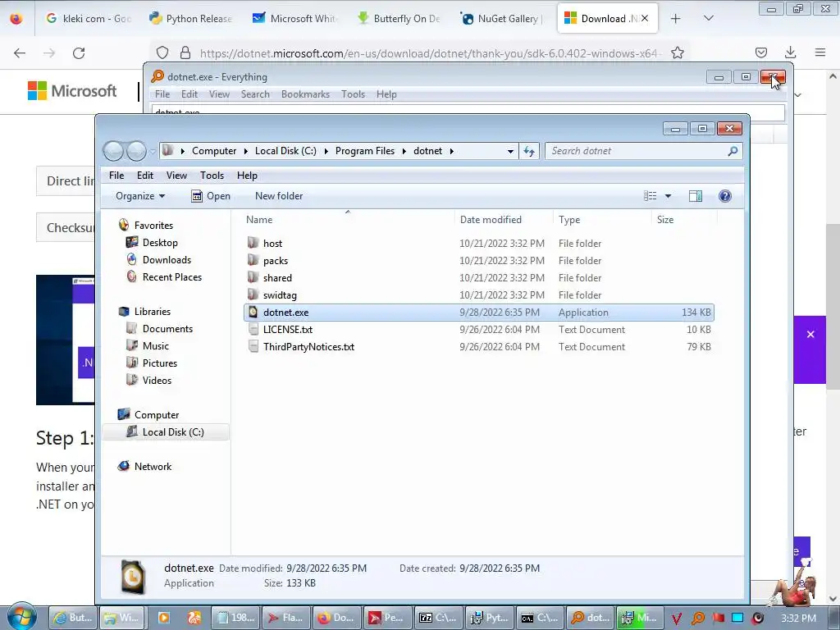Expand the dotnet breadcrumb arrow
This screenshot has width=840, height=630.
click(x=452, y=151)
